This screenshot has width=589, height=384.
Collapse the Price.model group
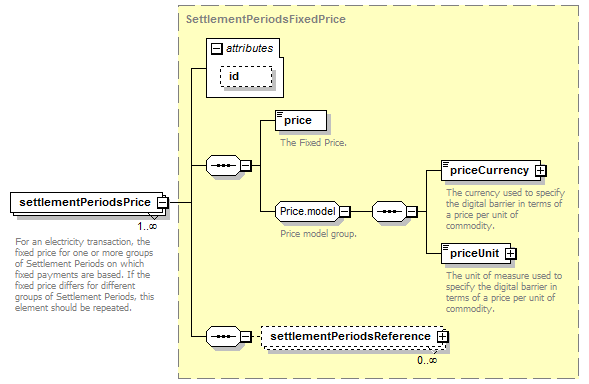[345, 212]
